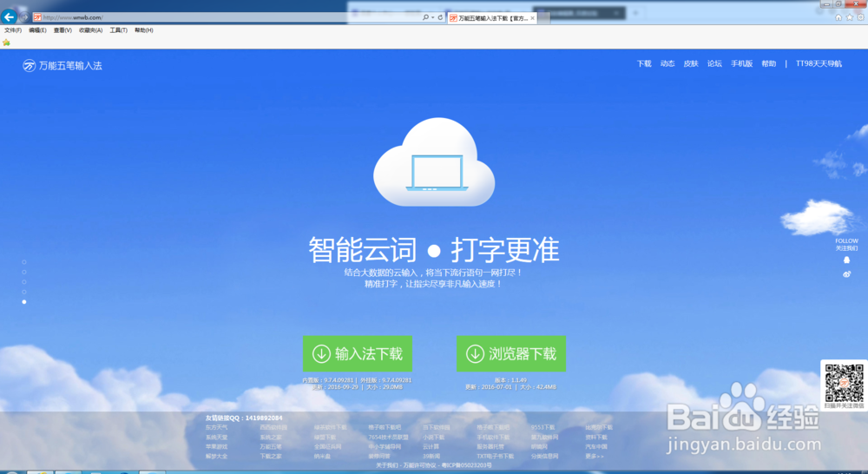Go back with the browser back arrow
The height and width of the screenshot is (474, 868).
9,16
